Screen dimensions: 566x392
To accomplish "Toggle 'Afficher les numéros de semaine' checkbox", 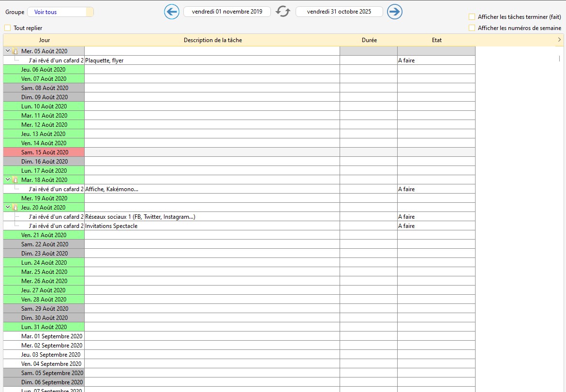I will 472,28.
